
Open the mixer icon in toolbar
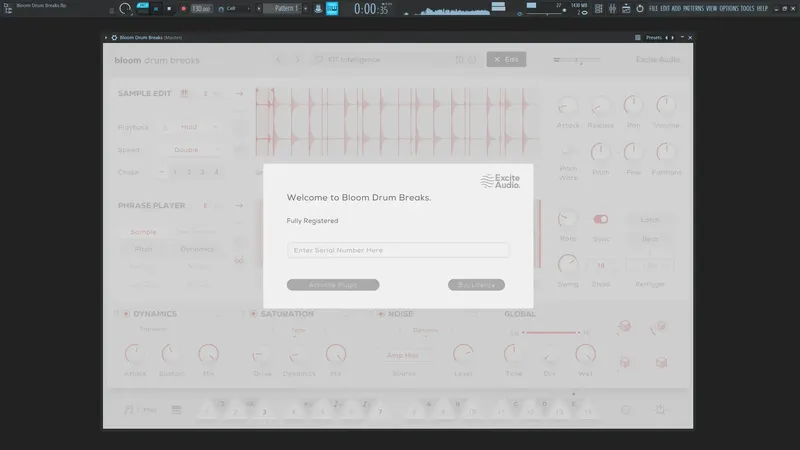[x=612, y=9]
